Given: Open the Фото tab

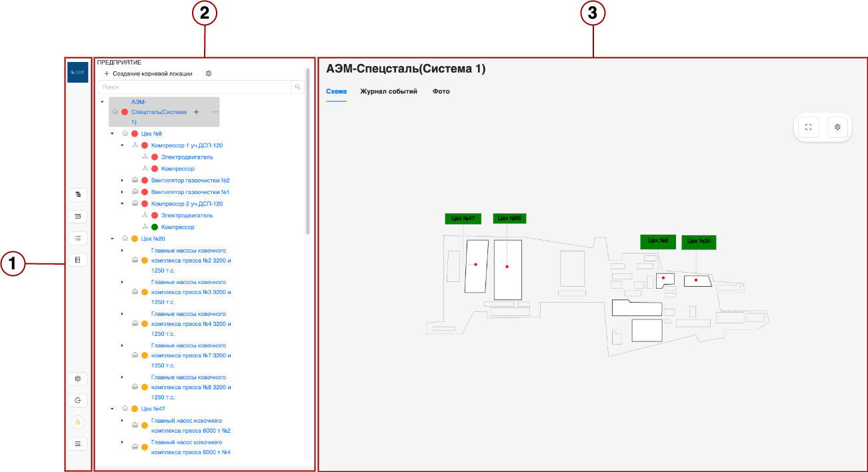Looking at the screenshot, I should click(441, 91).
